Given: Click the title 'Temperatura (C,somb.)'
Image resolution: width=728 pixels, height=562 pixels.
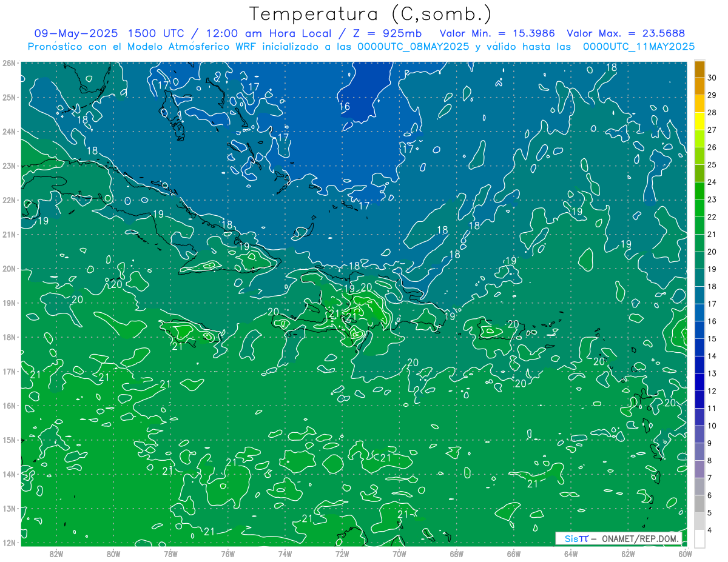Looking at the screenshot, I should [371, 14].
